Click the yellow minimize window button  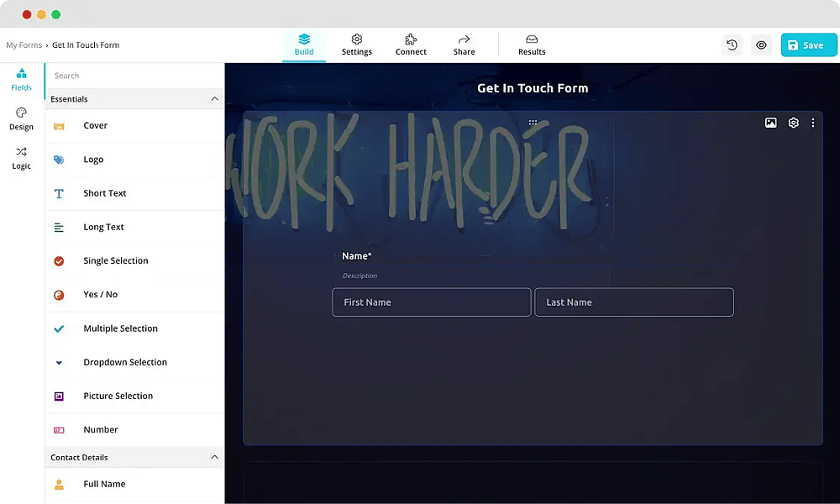pyautogui.click(x=41, y=14)
